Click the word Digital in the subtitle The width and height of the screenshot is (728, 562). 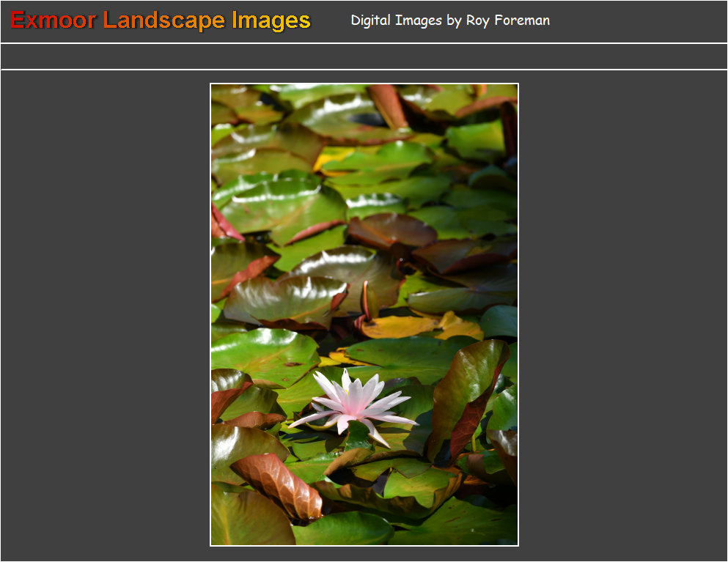371,21
